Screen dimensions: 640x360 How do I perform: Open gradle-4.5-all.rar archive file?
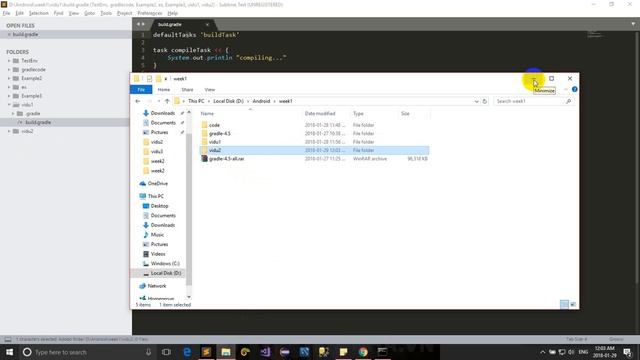click(x=227, y=159)
